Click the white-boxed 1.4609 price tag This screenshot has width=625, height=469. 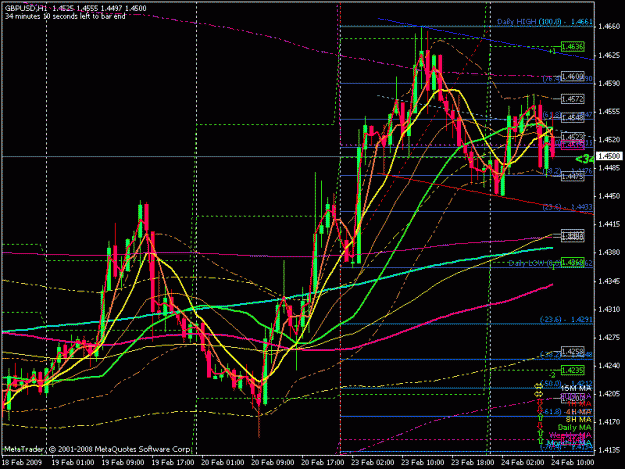pos(572,76)
